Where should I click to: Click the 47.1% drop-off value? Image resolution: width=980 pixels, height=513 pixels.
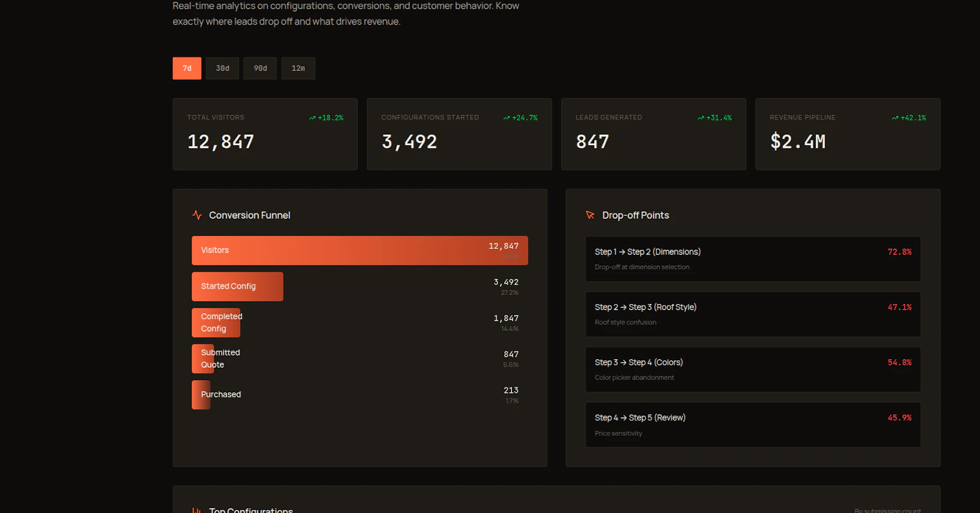899,307
